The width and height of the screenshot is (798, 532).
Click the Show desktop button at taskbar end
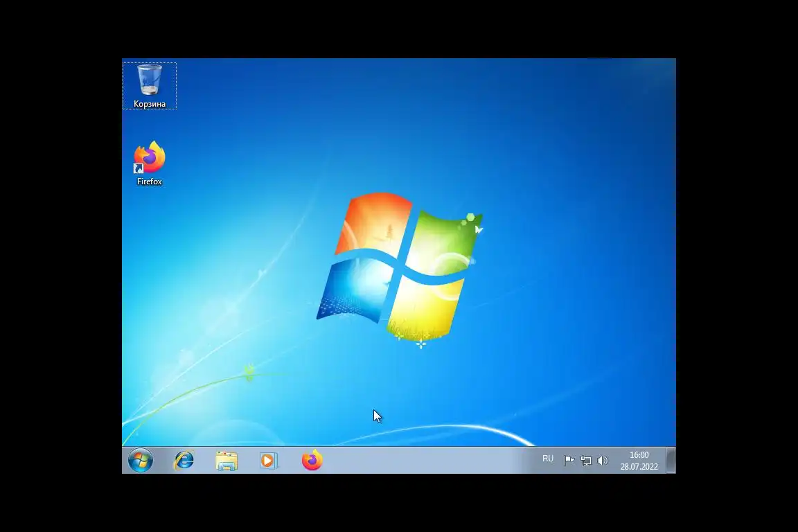point(671,461)
